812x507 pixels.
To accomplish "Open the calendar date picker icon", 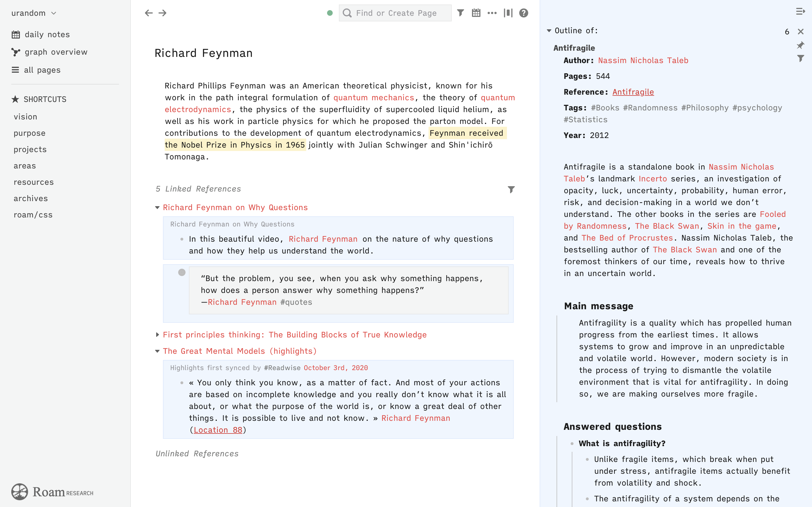I will pos(476,13).
